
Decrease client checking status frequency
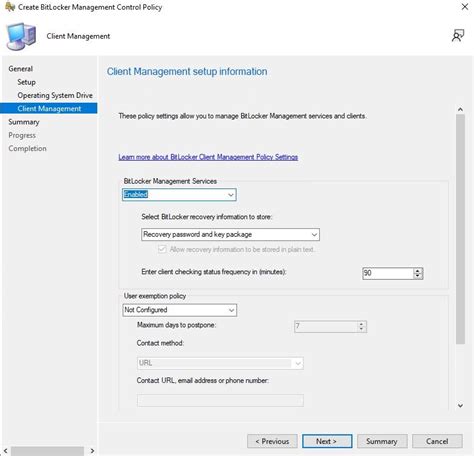[418, 276]
